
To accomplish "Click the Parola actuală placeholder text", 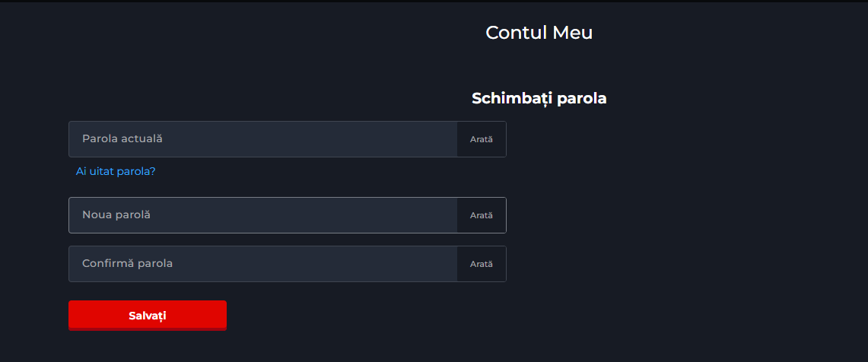I will [x=122, y=139].
